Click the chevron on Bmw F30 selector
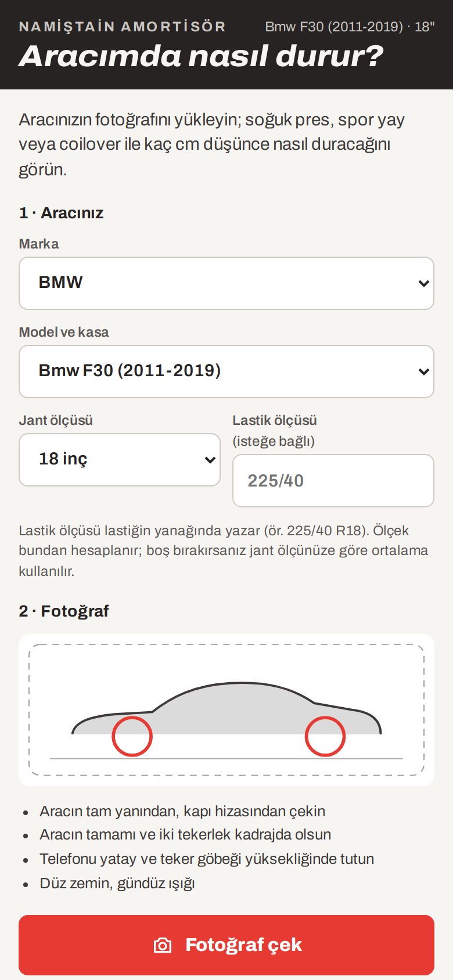 click(424, 372)
